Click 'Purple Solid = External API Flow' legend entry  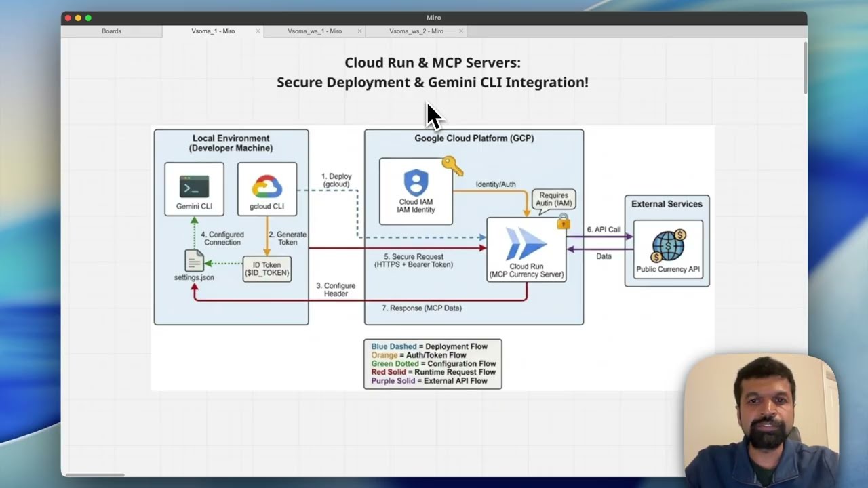[x=429, y=381]
